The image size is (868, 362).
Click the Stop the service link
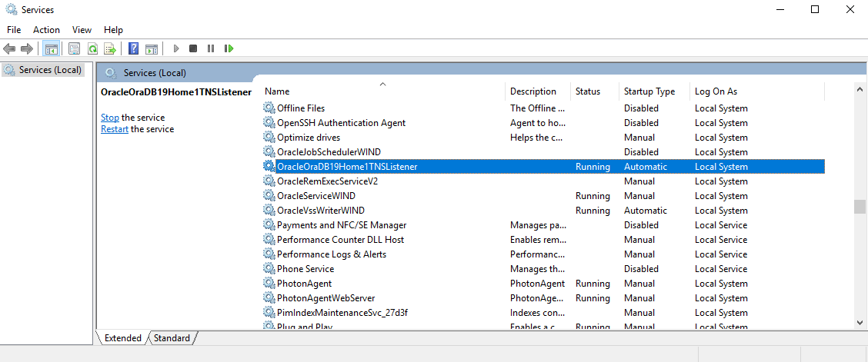point(109,118)
